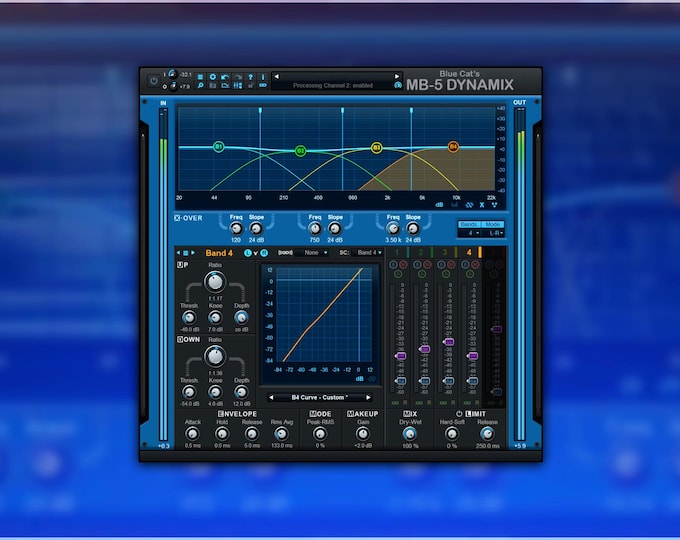The width and height of the screenshot is (680, 540).
Task: Click square icon between band arrows
Action: [x=185, y=253]
